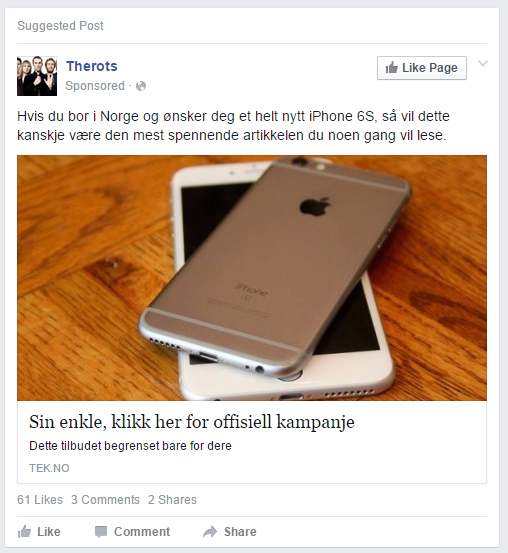508x553 pixels.
Task: Click the thumbs-up icon in Like Page button
Action: click(x=392, y=67)
